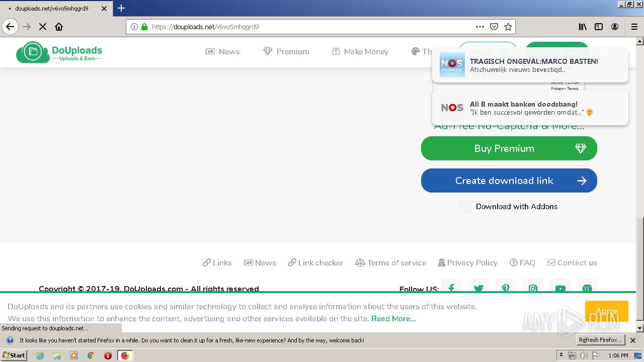The height and width of the screenshot is (362, 644).
Task: Click the DoUploads logo
Action: coord(59,52)
